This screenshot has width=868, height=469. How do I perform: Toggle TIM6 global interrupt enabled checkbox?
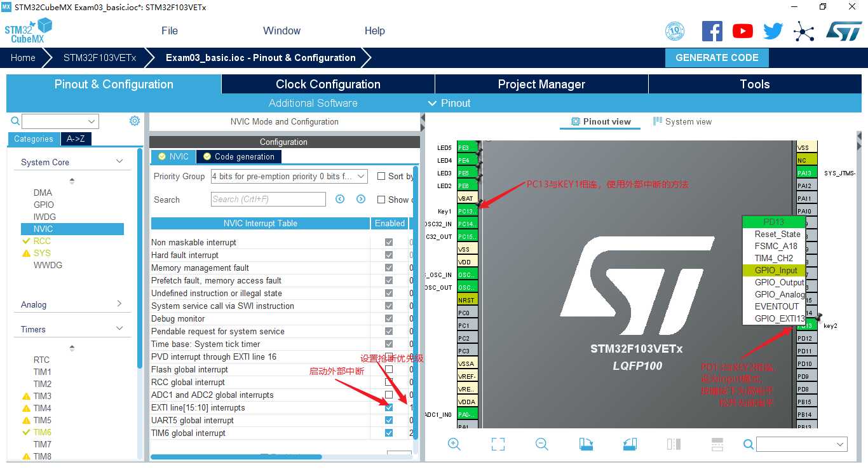[x=389, y=433]
